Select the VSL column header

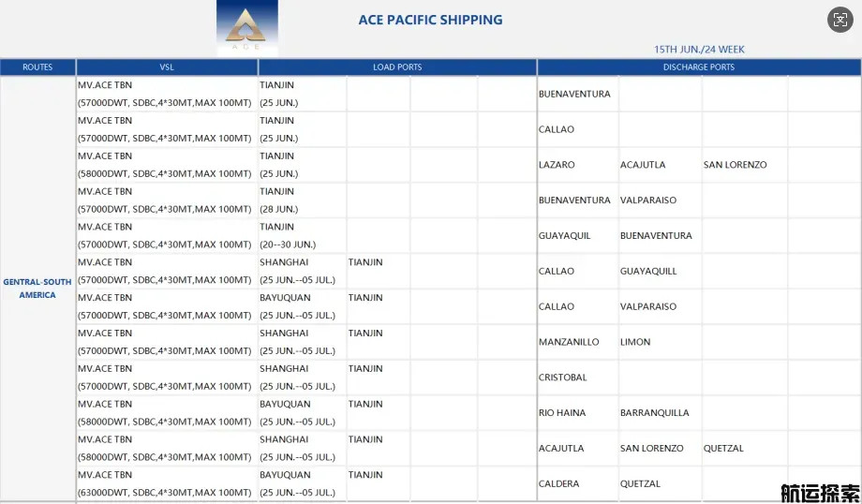click(x=167, y=67)
